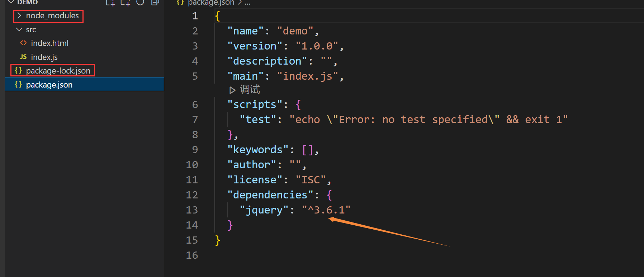Open index.html from the file tree
Screen dimensions: 644x277
click(49, 43)
